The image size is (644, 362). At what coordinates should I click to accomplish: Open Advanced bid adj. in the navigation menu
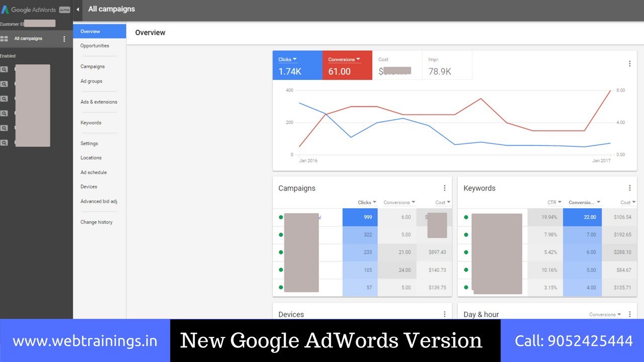[99, 201]
